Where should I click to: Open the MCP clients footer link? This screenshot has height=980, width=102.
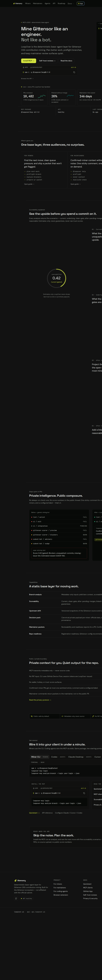[88, 888]
